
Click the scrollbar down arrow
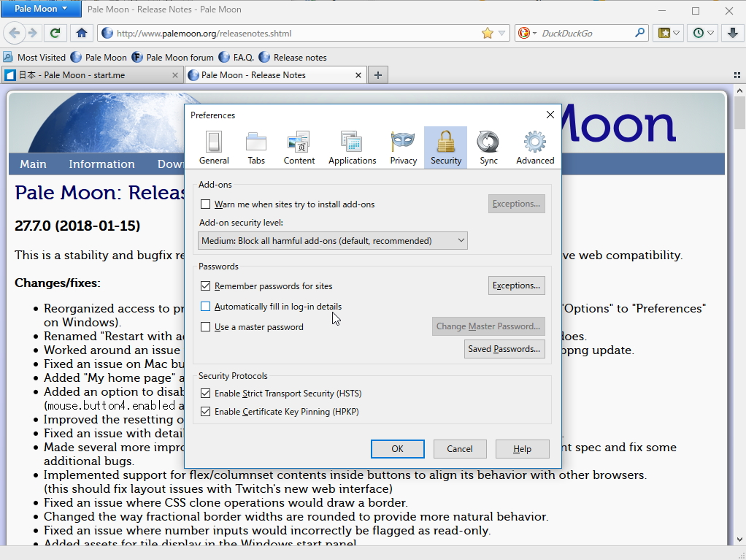pos(739,539)
